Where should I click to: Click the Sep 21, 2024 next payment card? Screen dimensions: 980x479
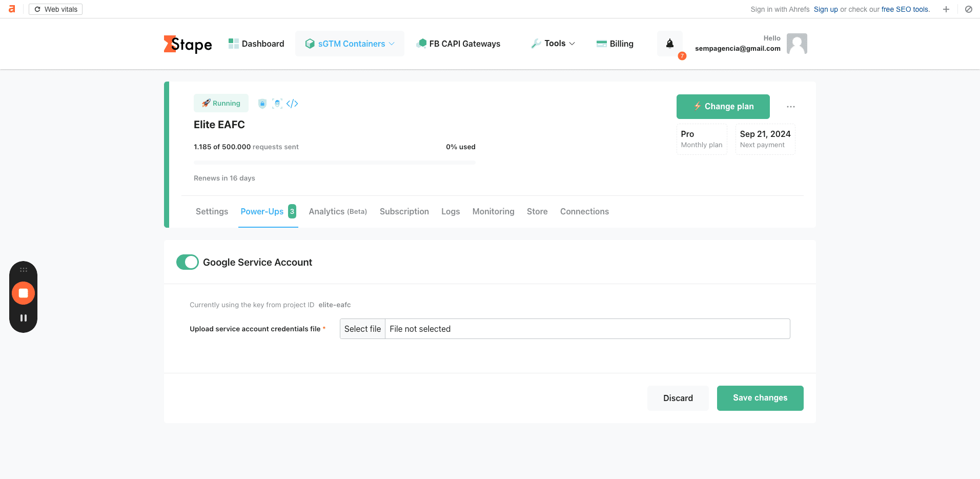[765, 139]
